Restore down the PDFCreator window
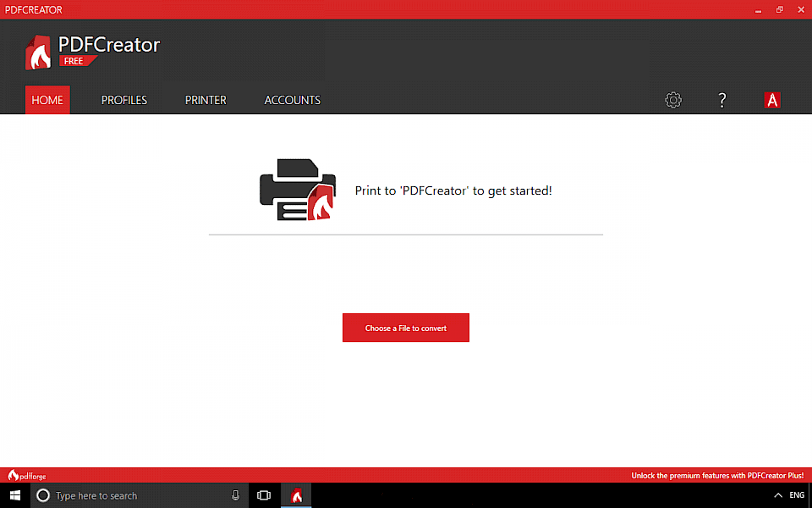 pyautogui.click(x=779, y=10)
